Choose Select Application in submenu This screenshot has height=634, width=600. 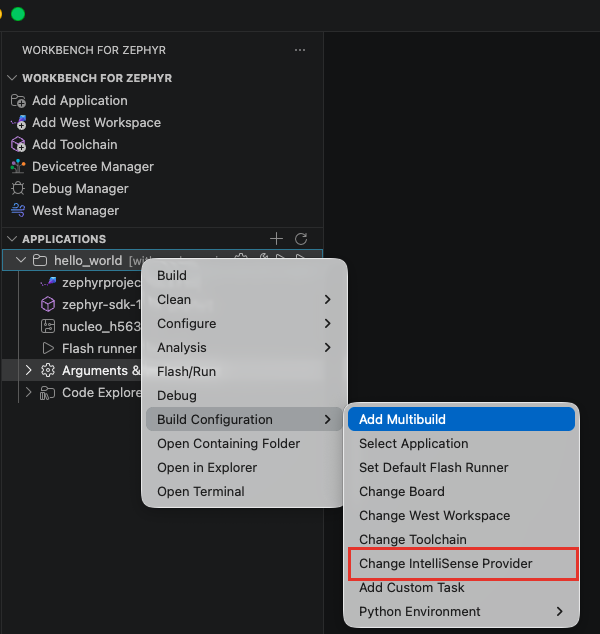pos(461,444)
